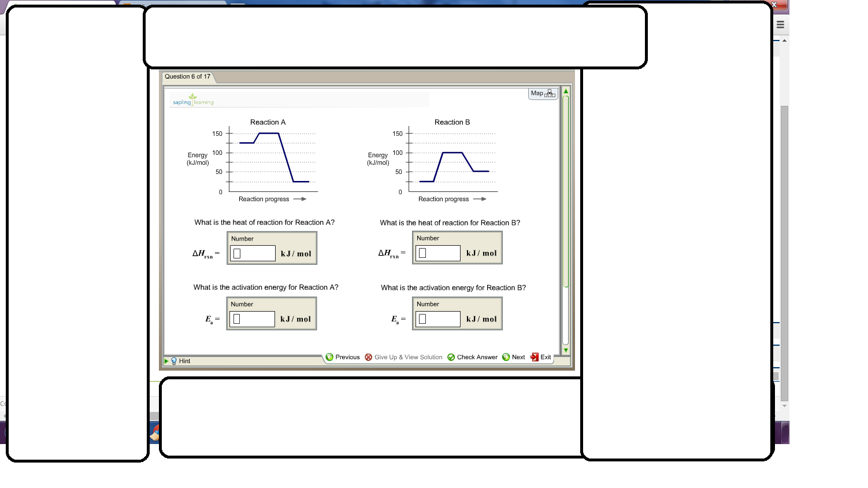868x488 pixels.
Task: Click the heat of reaction field for Reaction B
Action: point(438,253)
